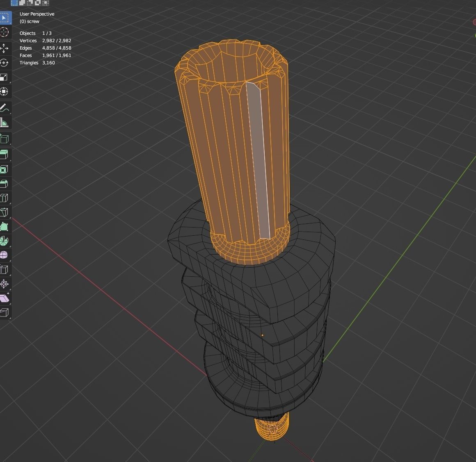Click the Triangles value 3,160
This screenshot has height=462, width=476.
pos(48,62)
